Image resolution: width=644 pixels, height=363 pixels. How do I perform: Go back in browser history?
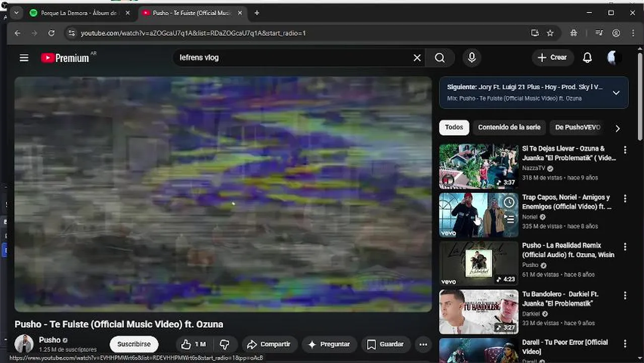(x=18, y=33)
